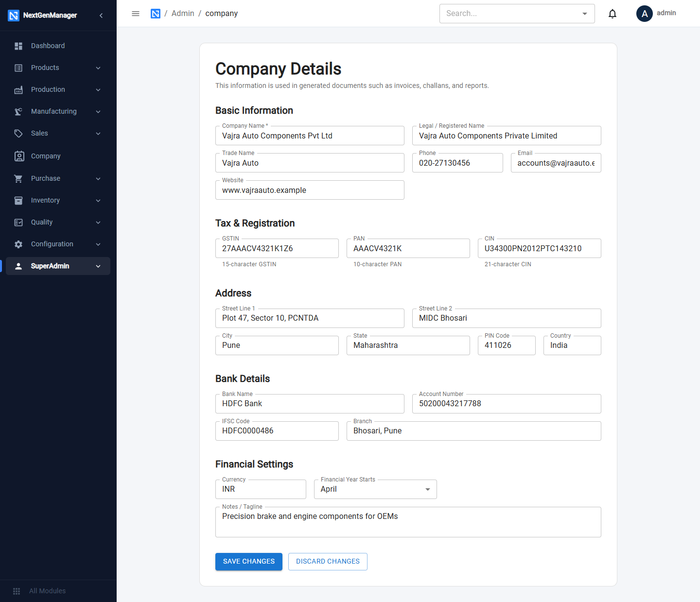
Task: Go to Admin breadcrumb link
Action: tap(183, 14)
